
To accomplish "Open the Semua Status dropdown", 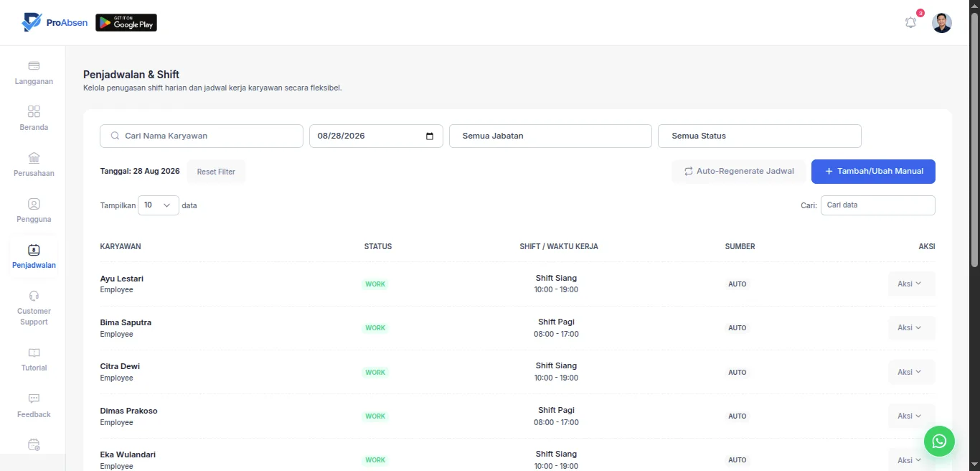I will point(759,136).
